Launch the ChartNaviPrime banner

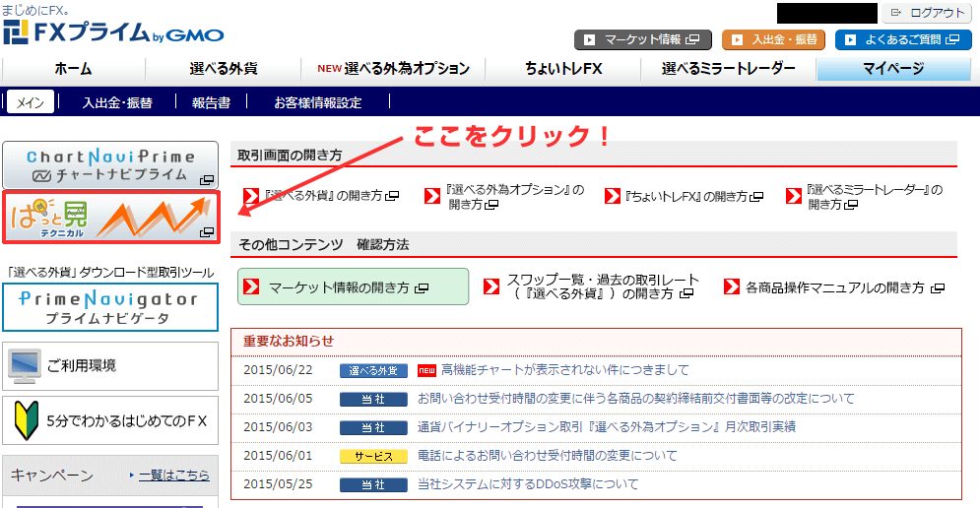pos(110,165)
